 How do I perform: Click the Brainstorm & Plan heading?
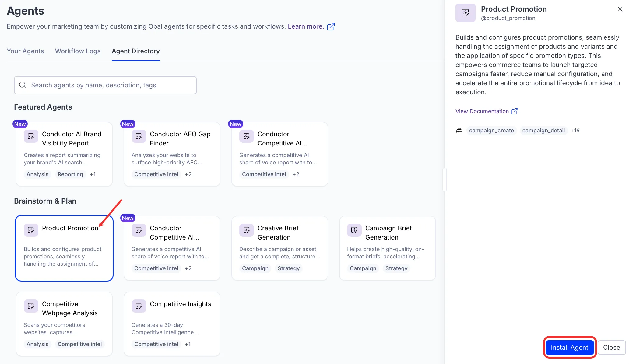[45, 201]
